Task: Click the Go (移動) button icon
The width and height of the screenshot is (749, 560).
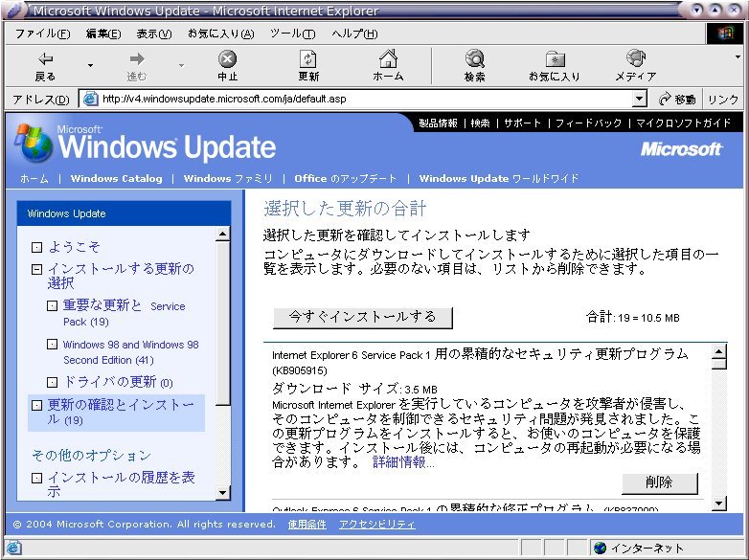Action: pos(665,99)
